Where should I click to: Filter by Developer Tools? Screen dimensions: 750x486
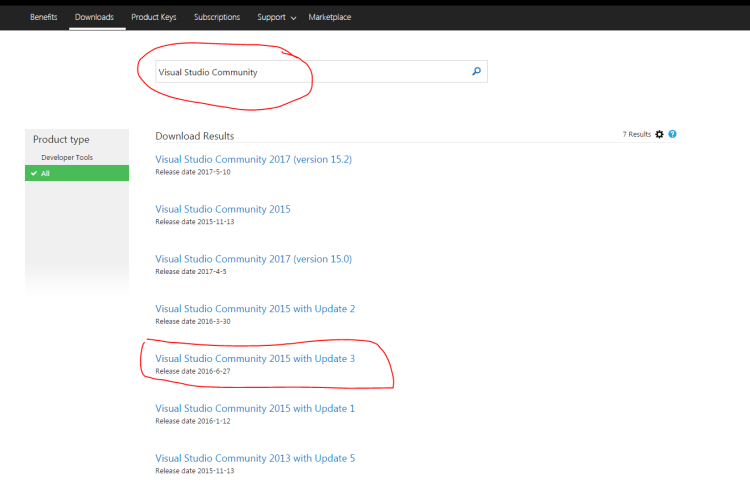(67, 157)
